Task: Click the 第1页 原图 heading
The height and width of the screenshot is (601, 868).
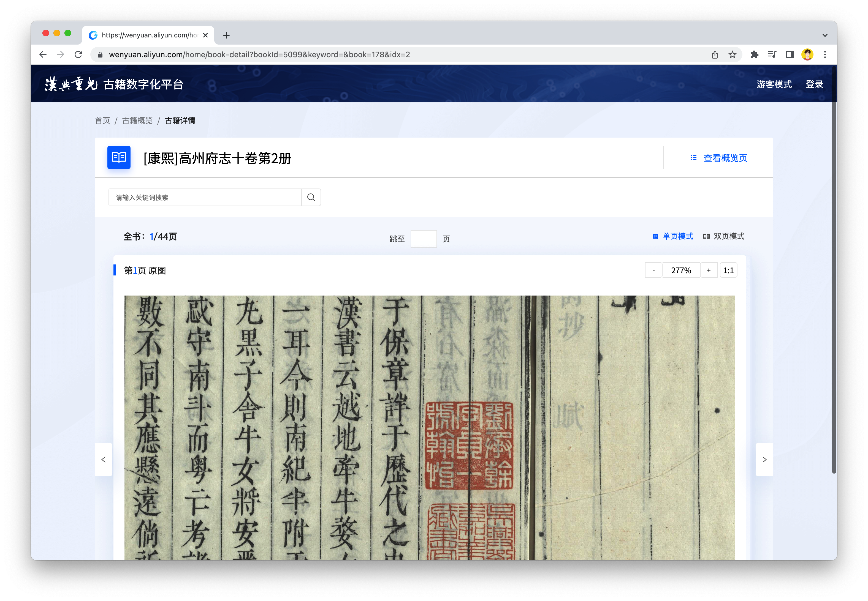Action: click(x=145, y=271)
